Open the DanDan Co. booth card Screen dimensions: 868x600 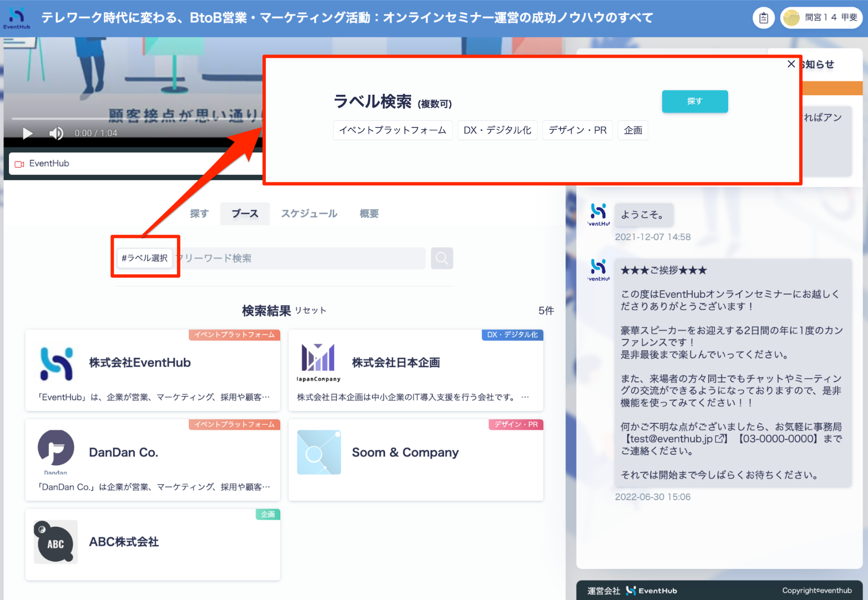(153, 460)
